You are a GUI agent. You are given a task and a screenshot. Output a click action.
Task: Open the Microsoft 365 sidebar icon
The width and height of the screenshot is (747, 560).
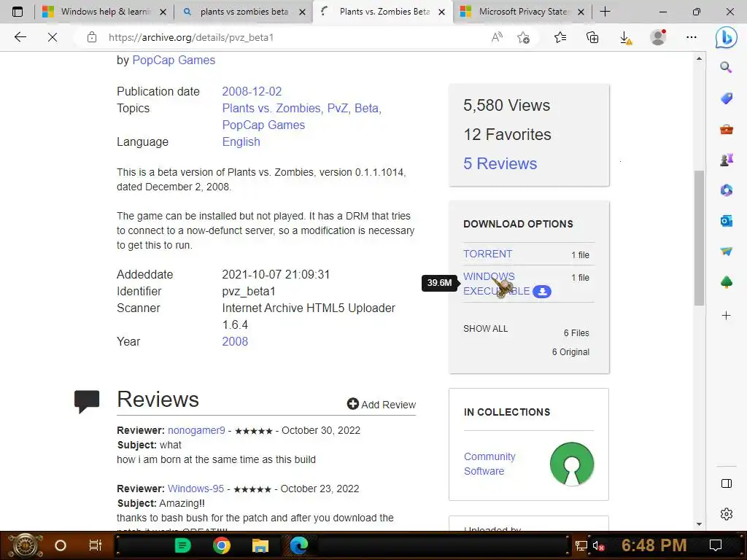click(726, 190)
